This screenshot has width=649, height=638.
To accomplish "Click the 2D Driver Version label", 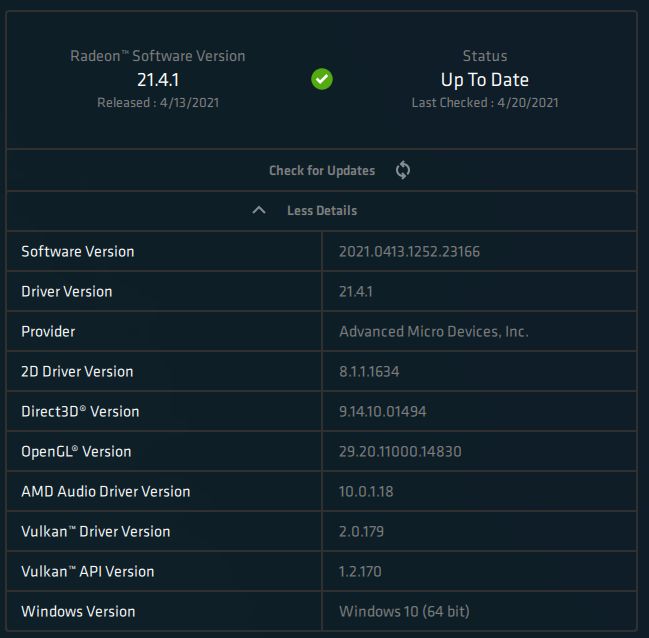I will point(77,371).
